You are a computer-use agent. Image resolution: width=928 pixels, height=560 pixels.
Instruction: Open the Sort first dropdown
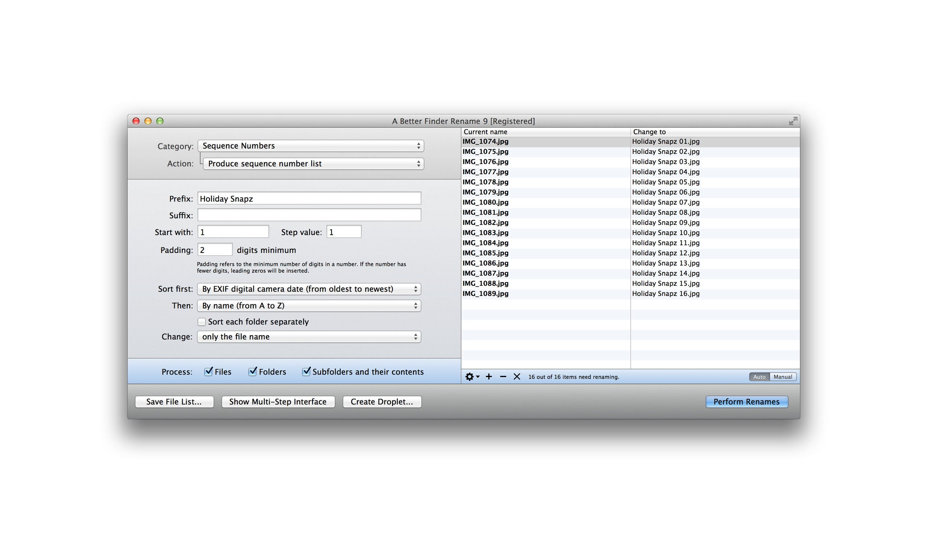coord(309,289)
